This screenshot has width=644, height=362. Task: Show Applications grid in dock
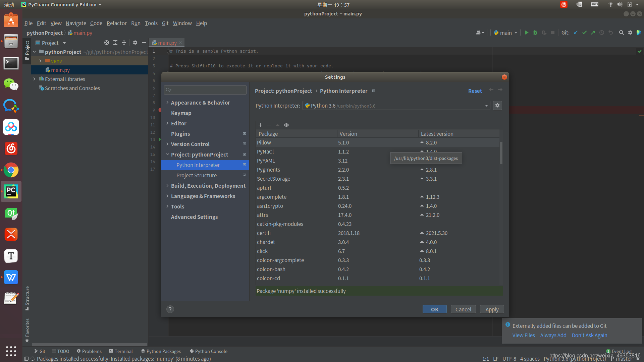click(x=11, y=351)
